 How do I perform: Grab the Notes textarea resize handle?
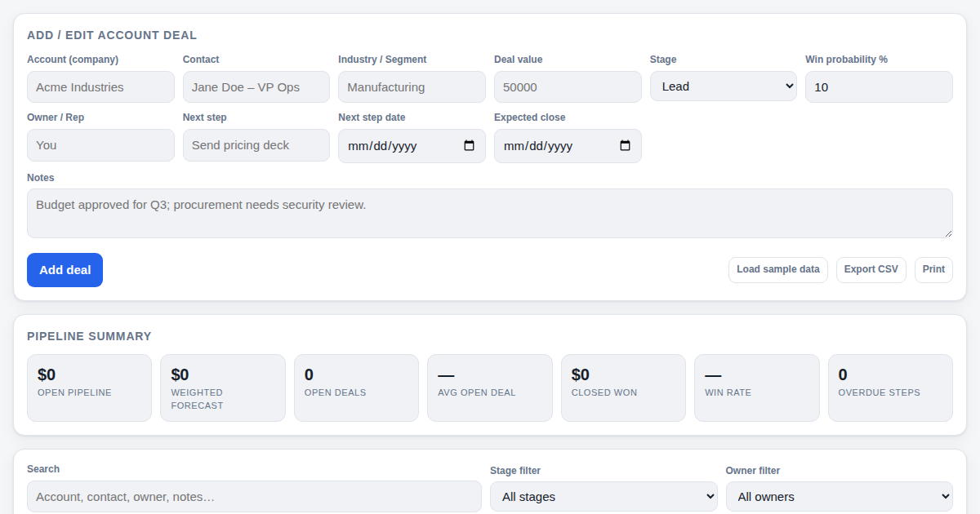point(947,233)
